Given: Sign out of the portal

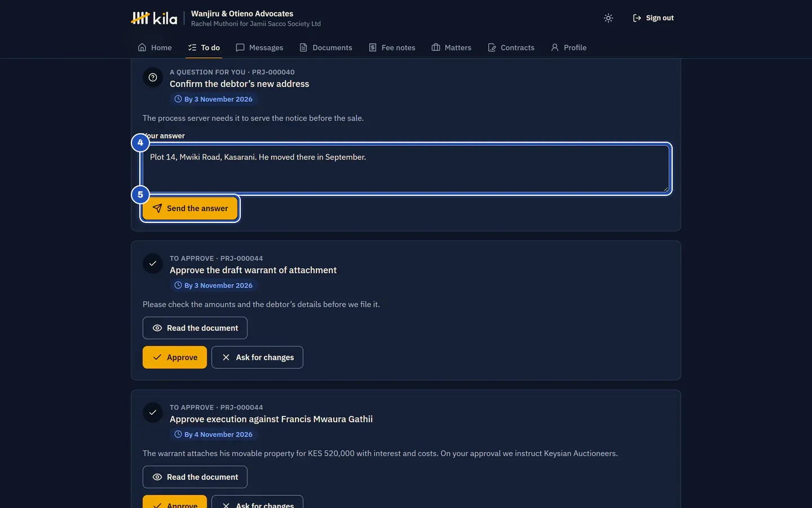Looking at the screenshot, I should (x=653, y=18).
